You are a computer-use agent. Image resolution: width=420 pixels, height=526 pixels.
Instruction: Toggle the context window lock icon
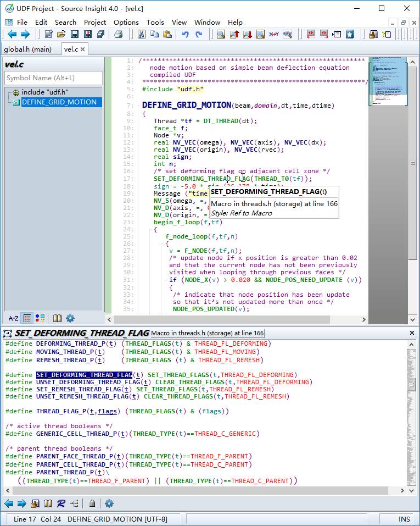click(92, 503)
